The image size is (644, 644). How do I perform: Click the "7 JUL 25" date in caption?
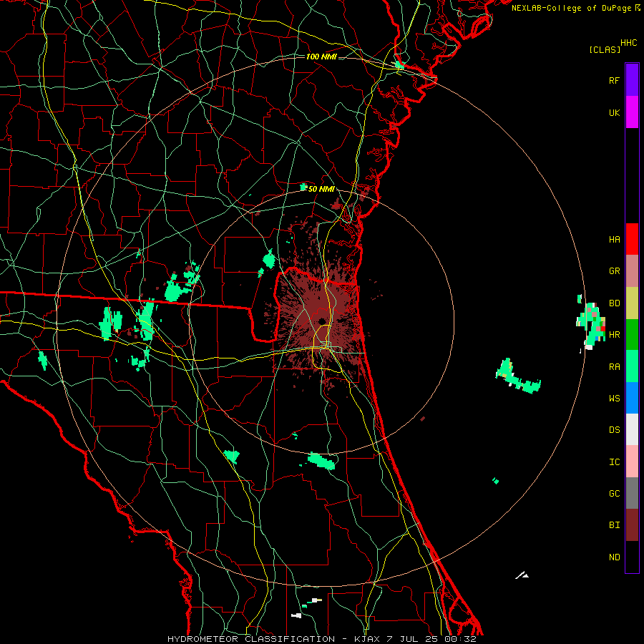(x=413, y=639)
